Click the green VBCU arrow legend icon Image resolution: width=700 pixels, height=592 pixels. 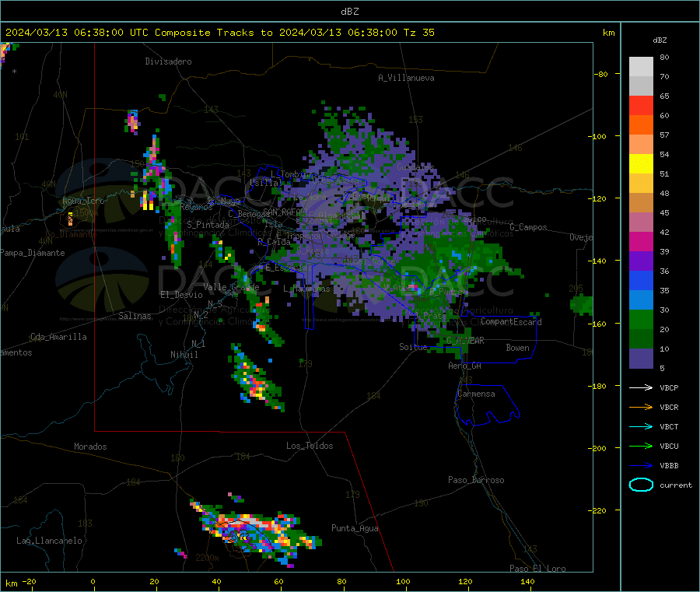pos(641,446)
